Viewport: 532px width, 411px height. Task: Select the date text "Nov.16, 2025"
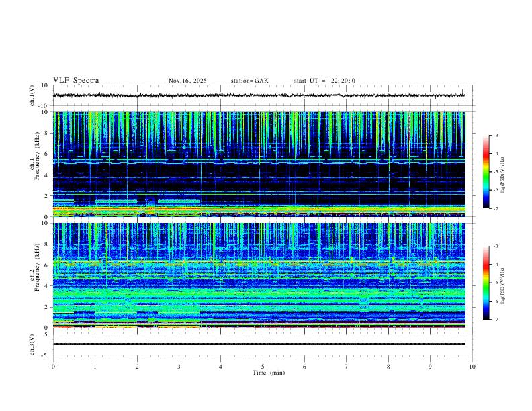point(187,81)
